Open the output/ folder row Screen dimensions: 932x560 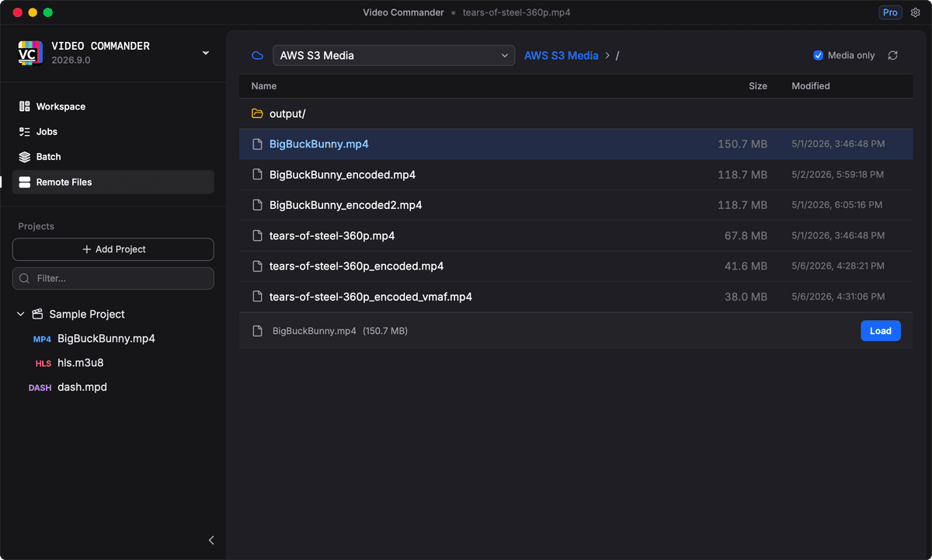click(576, 113)
